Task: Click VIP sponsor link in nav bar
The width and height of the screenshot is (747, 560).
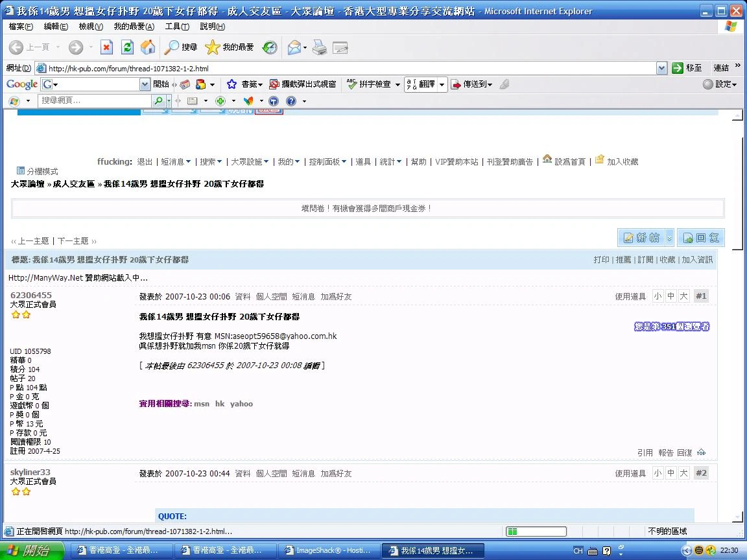Action: pos(456,162)
